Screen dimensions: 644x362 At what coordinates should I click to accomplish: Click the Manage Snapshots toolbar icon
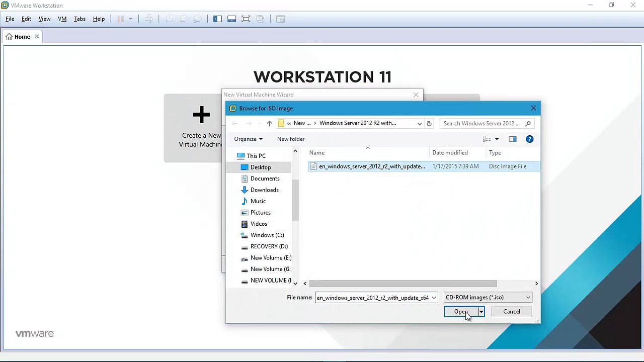click(197, 19)
